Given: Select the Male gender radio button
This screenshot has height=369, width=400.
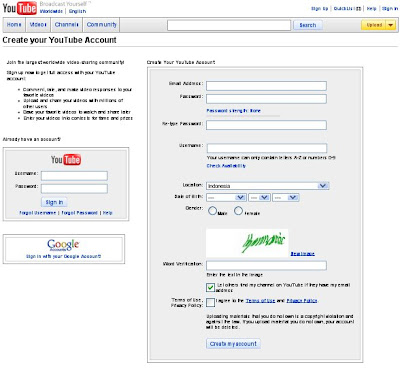Looking at the screenshot, I should tap(212, 211).
